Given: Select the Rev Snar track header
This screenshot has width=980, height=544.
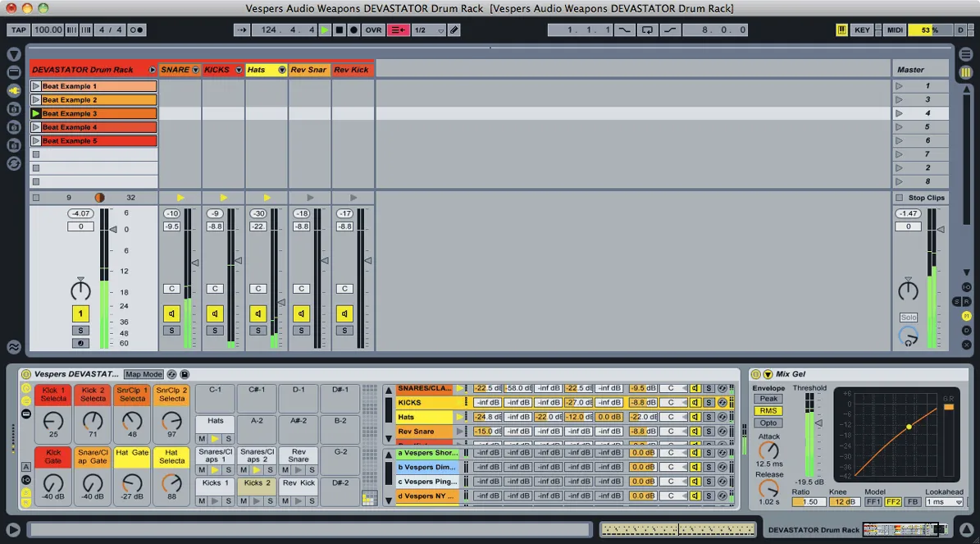Looking at the screenshot, I should (309, 70).
